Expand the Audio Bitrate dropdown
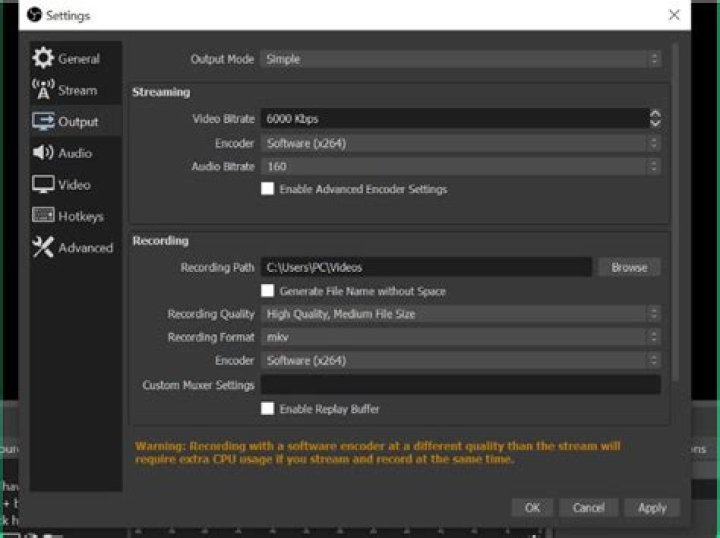 [x=461, y=166]
